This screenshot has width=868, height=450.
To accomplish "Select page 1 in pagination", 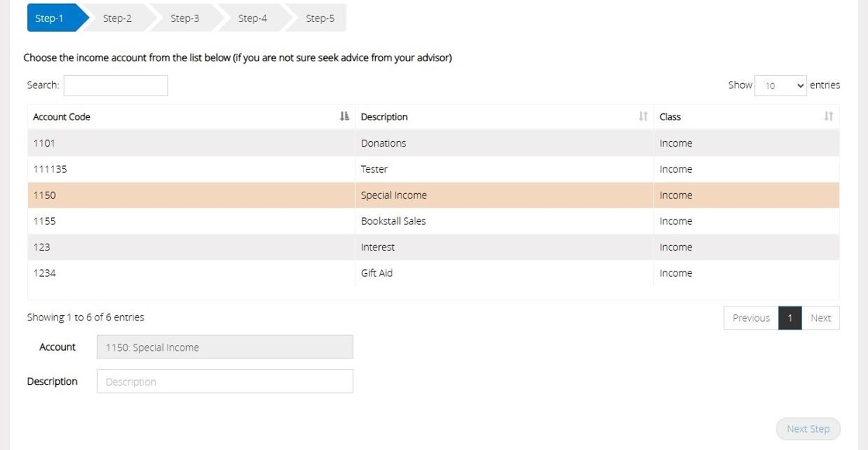I will pos(790,318).
